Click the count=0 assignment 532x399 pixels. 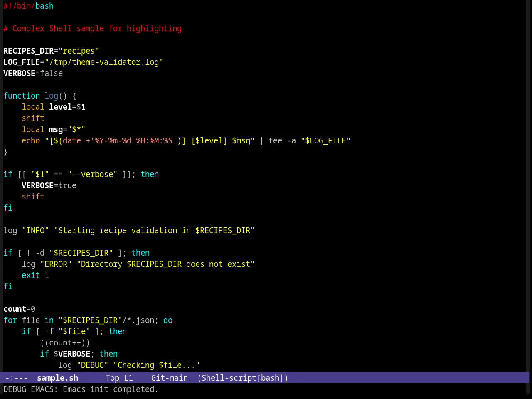tap(20, 309)
